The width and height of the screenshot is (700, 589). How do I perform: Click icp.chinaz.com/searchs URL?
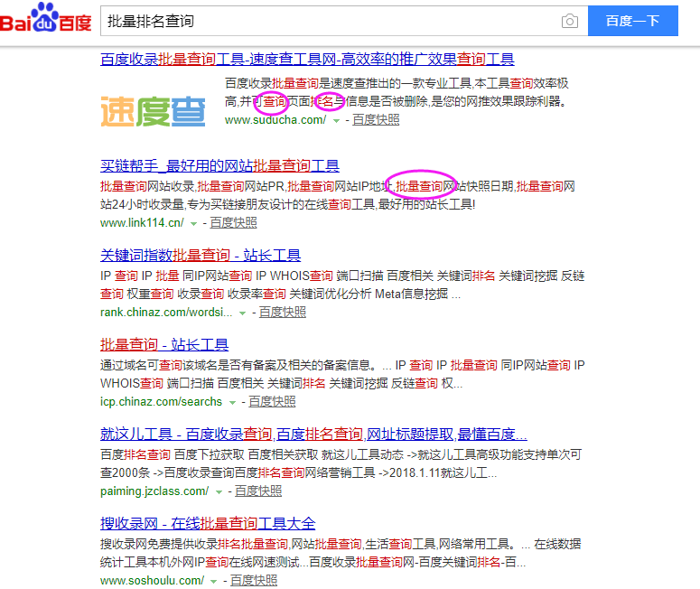click(x=161, y=401)
